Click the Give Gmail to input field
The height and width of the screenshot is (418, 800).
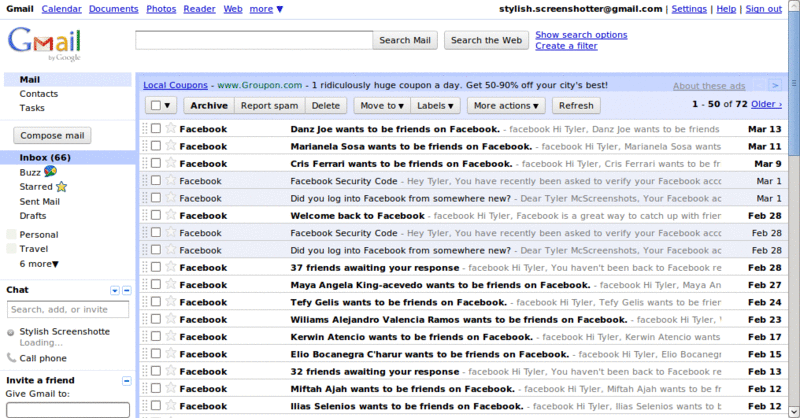(x=68, y=410)
